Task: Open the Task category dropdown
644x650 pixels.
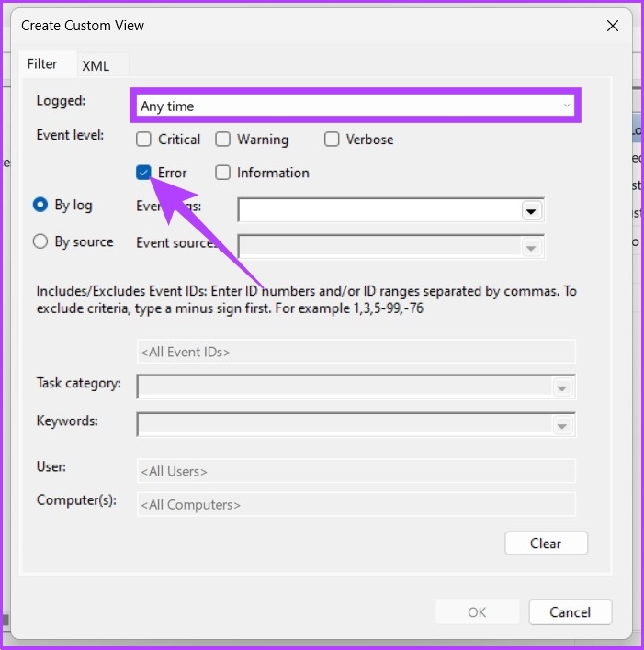Action: tap(562, 388)
